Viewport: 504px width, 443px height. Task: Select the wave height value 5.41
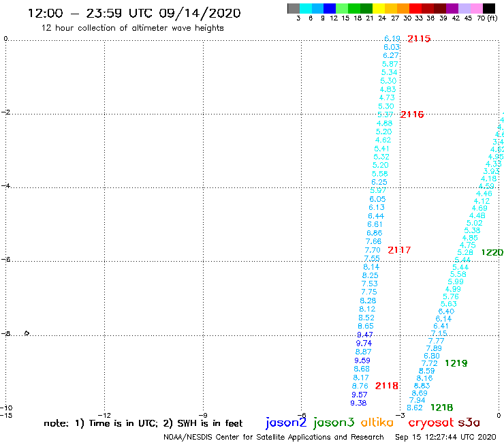pyautogui.click(x=382, y=149)
